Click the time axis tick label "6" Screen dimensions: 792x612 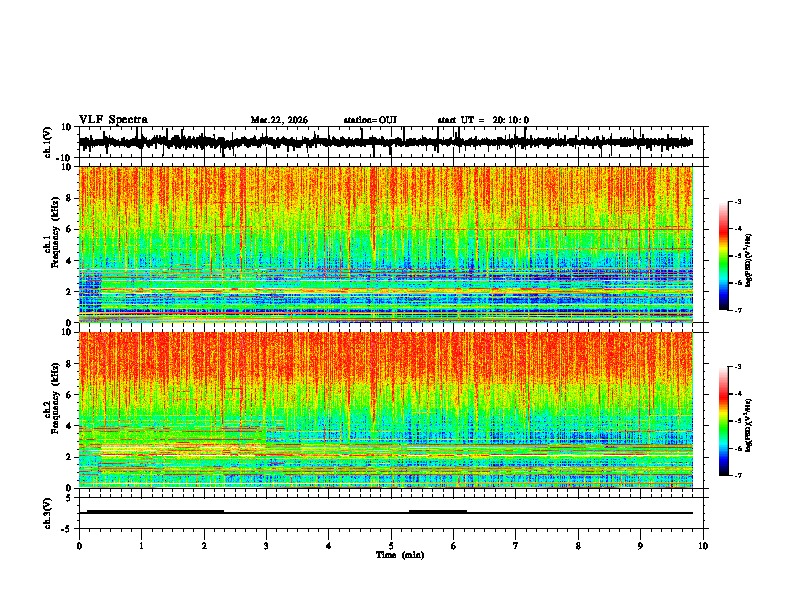[454, 546]
